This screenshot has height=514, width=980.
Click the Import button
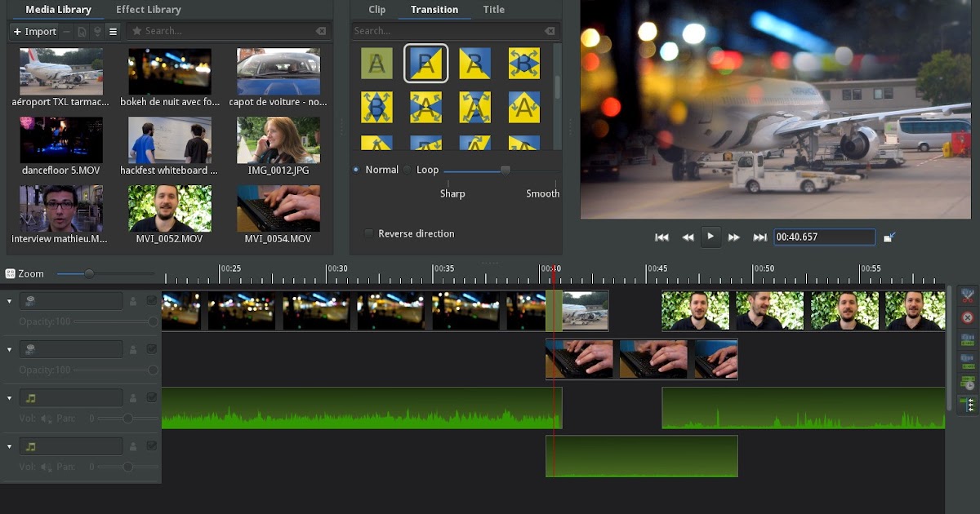coord(34,31)
